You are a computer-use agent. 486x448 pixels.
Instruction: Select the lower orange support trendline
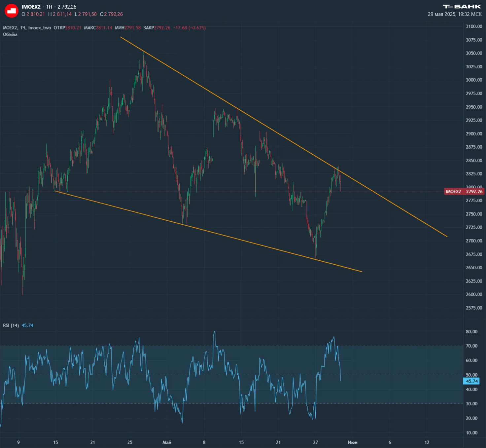click(208, 231)
